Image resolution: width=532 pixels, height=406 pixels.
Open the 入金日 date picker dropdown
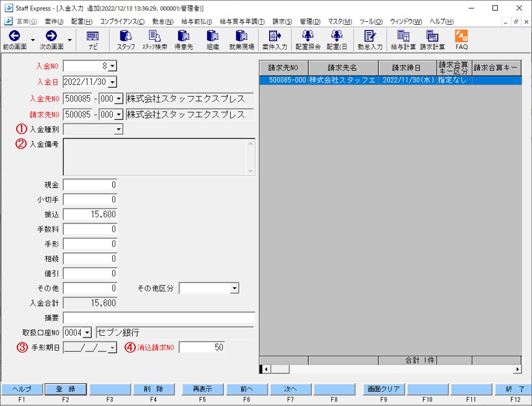113,82
